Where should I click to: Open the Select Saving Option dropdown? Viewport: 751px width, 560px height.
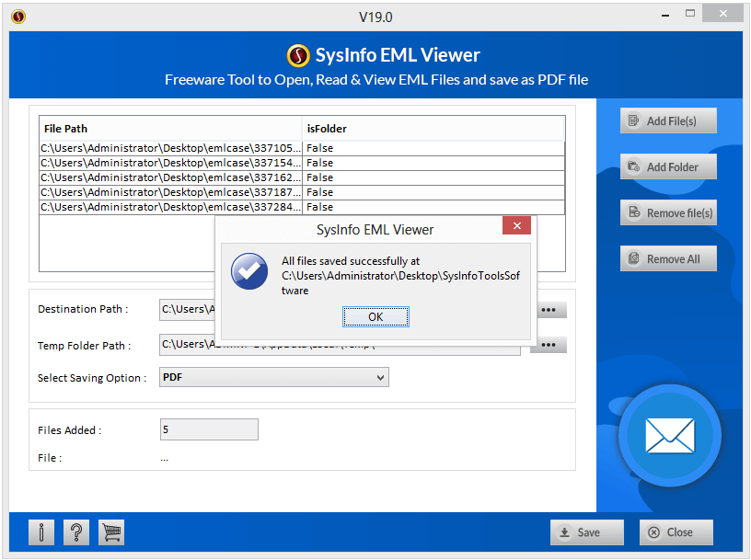[380, 377]
